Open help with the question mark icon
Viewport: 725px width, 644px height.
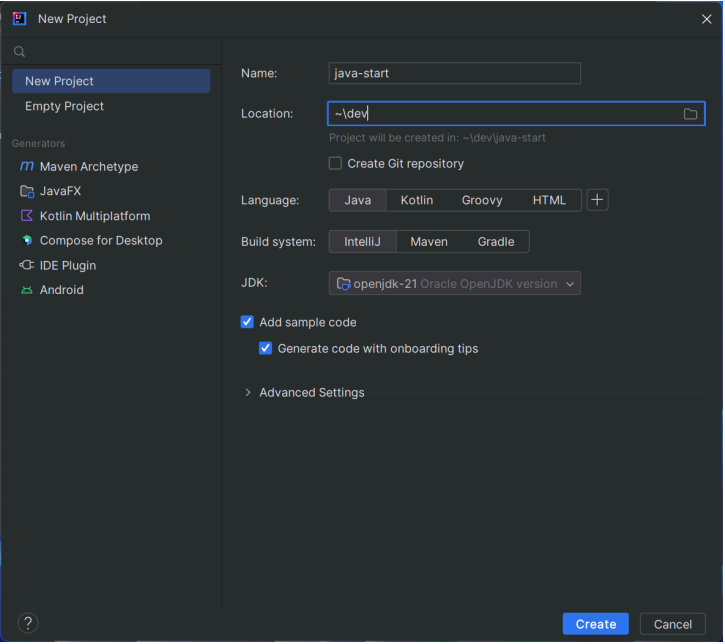(x=28, y=623)
